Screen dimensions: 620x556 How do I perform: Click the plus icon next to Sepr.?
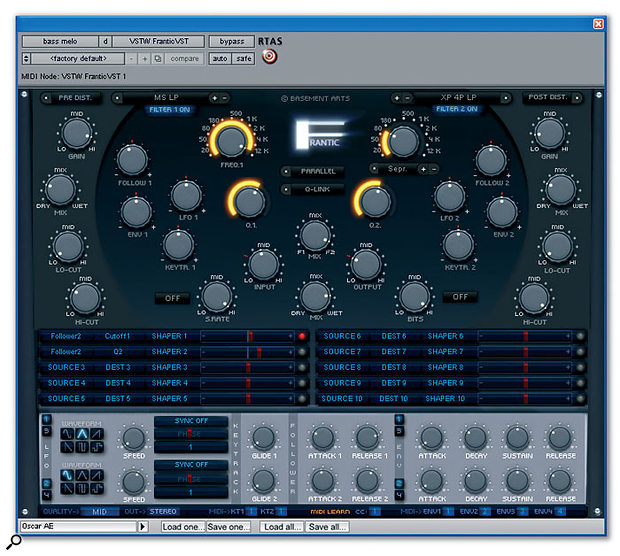point(423,169)
